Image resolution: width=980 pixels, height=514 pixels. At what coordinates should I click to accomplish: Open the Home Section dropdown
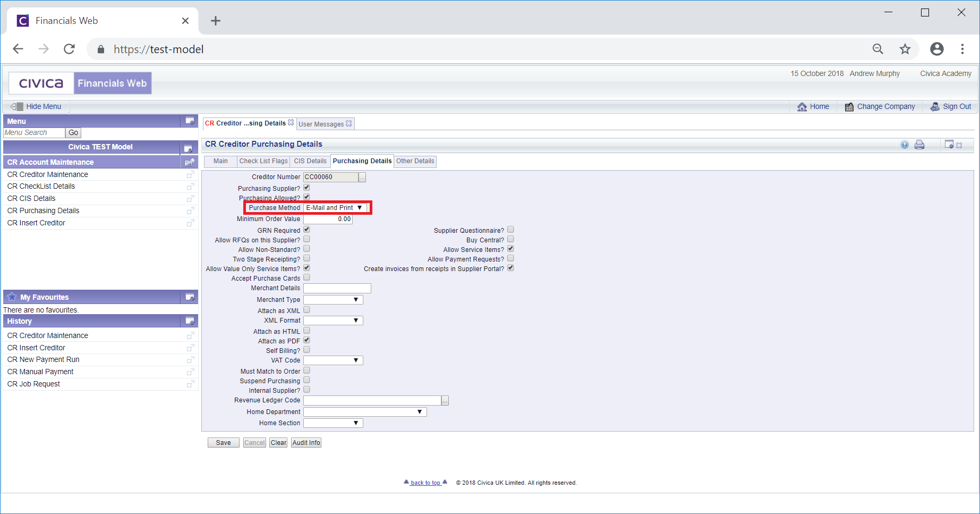(333, 423)
